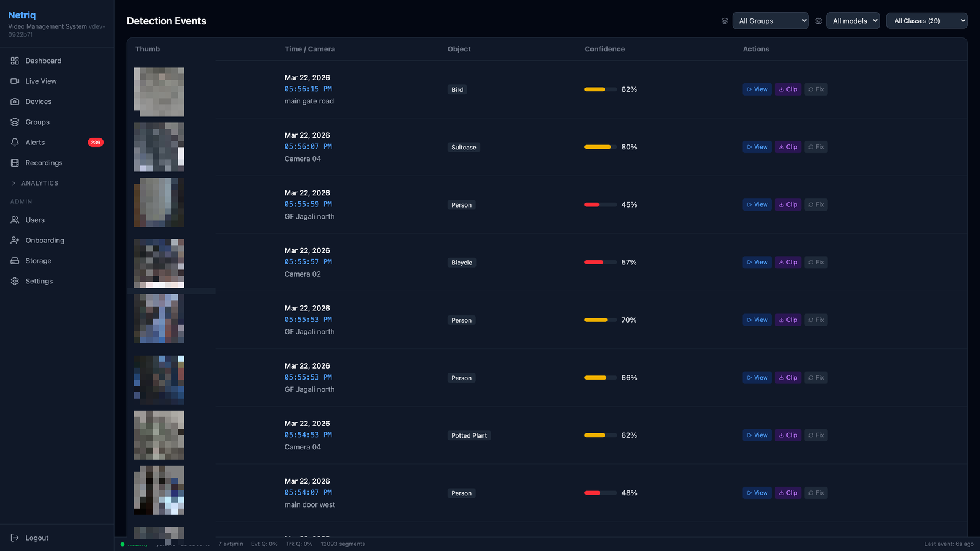Viewport: 980px width, 551px height.
Task: Open the 48% Person event thumbnail
Action: pos(159,490)
